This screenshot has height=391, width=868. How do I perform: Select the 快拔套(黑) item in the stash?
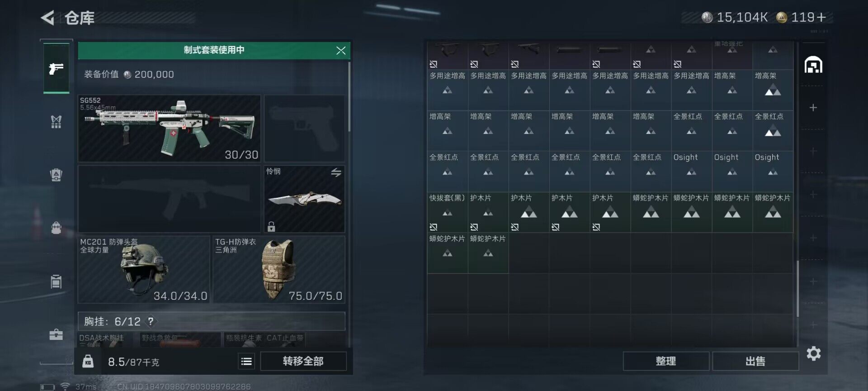pos(448,212)
